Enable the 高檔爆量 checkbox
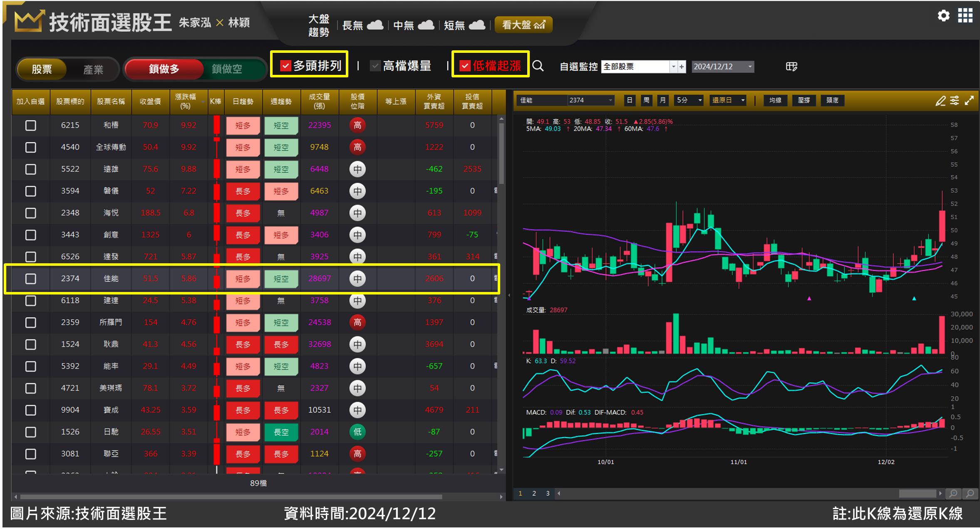The height and width of the screenshot is (532, 980). (375, 66)
